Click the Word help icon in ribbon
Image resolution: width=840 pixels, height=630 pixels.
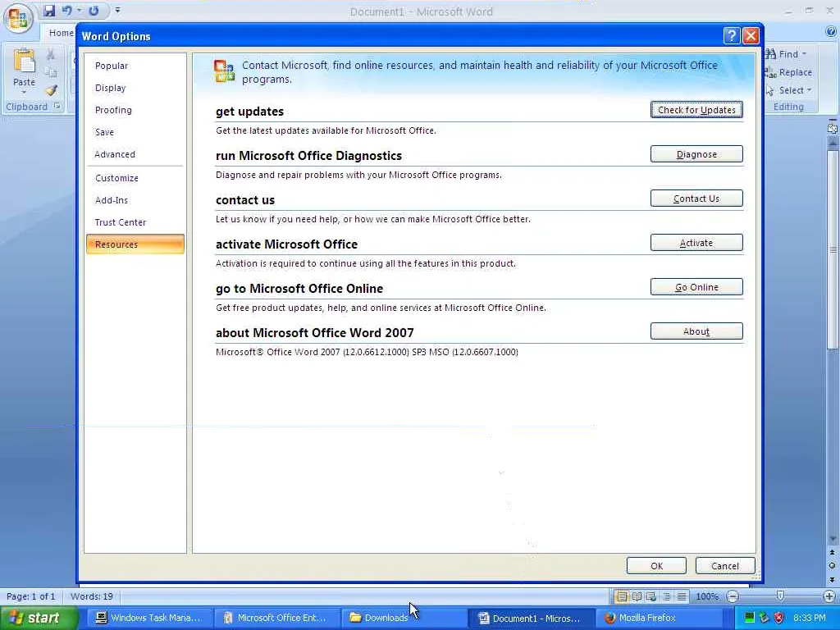831,32
